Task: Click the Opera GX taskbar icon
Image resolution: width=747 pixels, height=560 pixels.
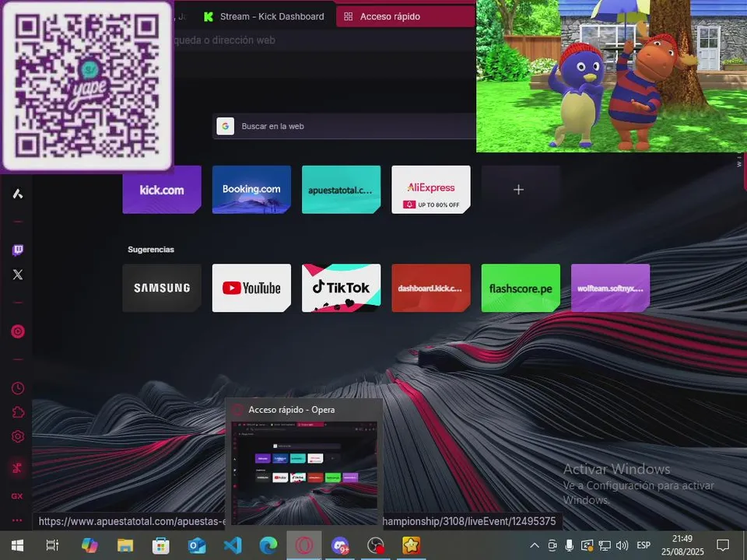Action: point(304,545)
